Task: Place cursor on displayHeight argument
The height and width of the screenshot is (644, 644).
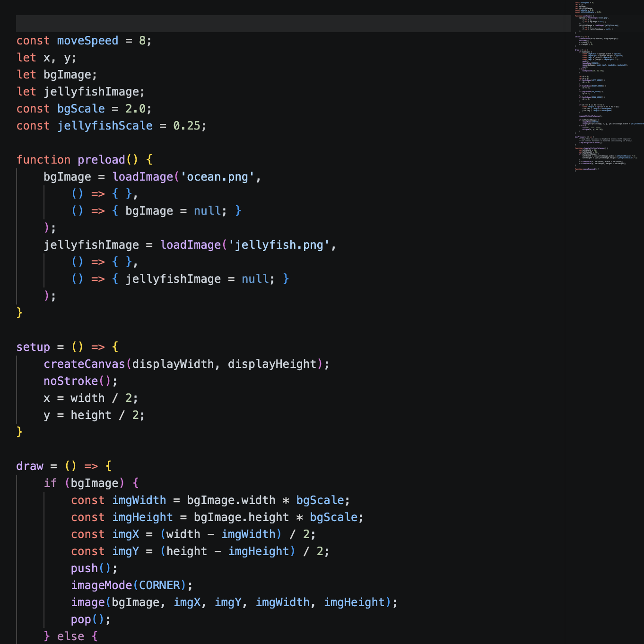Action: pyautogui.click(x=272, y=364)
